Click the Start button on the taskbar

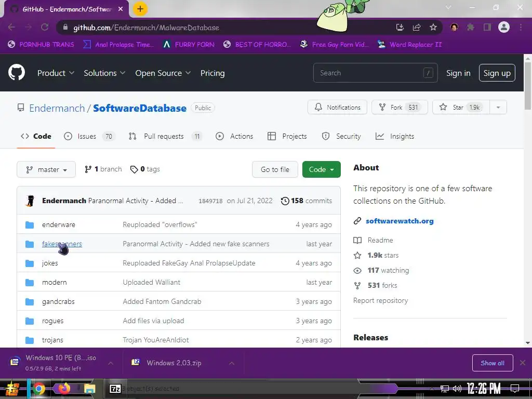tap(12, 389)
